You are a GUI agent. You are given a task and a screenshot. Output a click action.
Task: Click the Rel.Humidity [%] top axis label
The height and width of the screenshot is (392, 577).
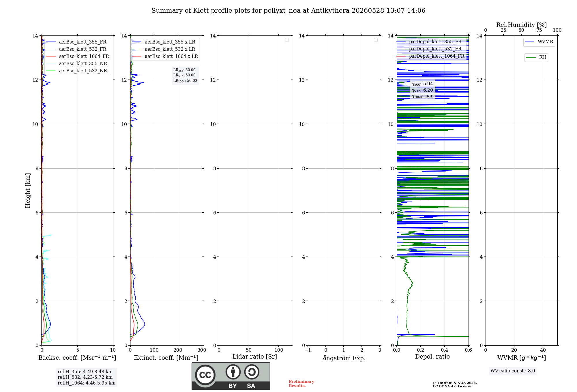point(522,25)
